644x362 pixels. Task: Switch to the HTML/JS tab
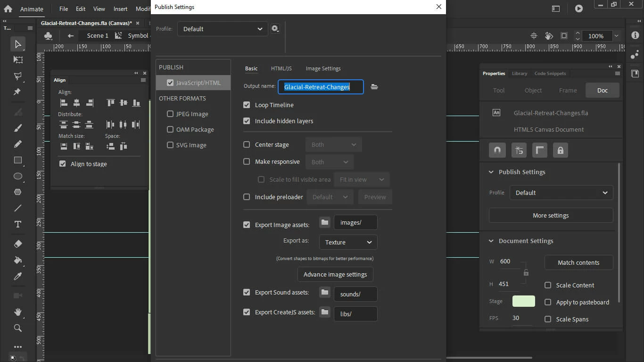[x=281, y=68]
